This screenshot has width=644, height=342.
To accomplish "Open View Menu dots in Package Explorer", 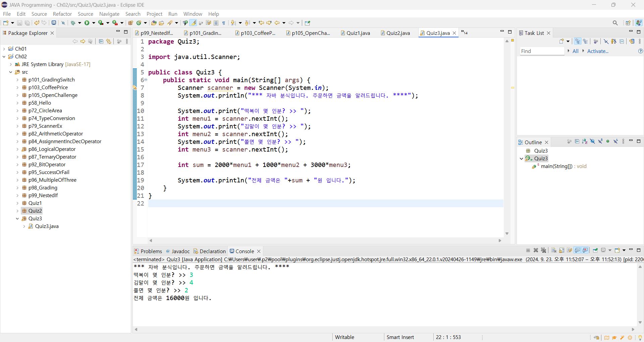I will pyautogui.click(x=127, y=41).
